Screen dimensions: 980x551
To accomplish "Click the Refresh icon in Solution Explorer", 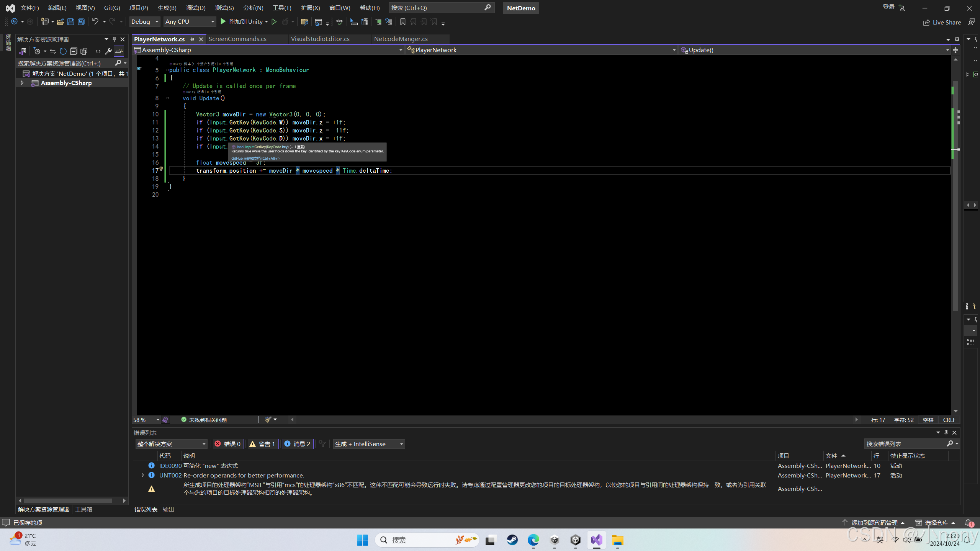I will tap(63, 51).
